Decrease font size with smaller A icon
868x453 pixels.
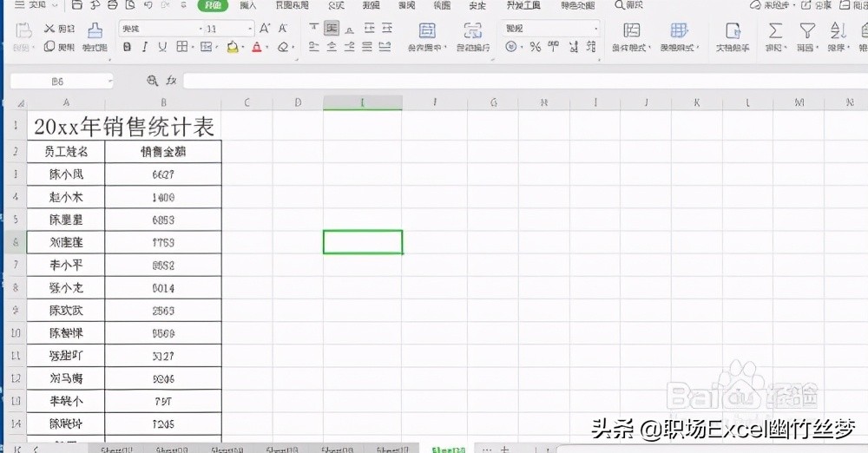[x=283, y=29]
